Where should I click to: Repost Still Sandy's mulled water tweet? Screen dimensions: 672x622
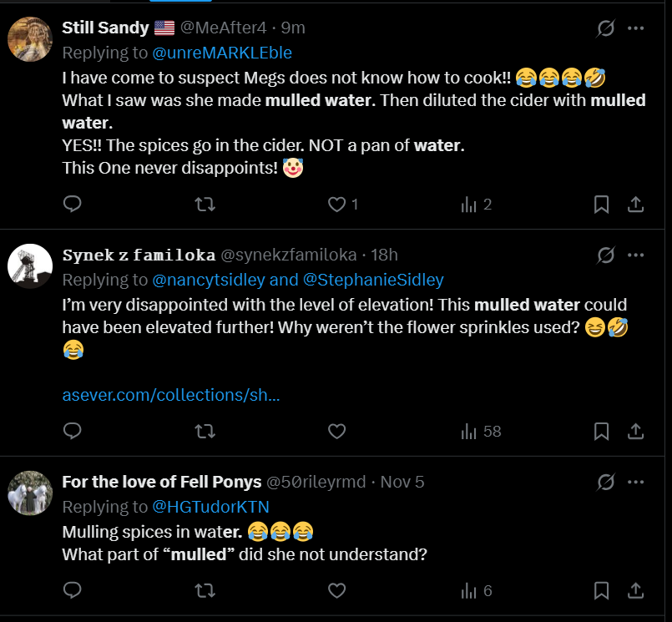tap(205, 204)
